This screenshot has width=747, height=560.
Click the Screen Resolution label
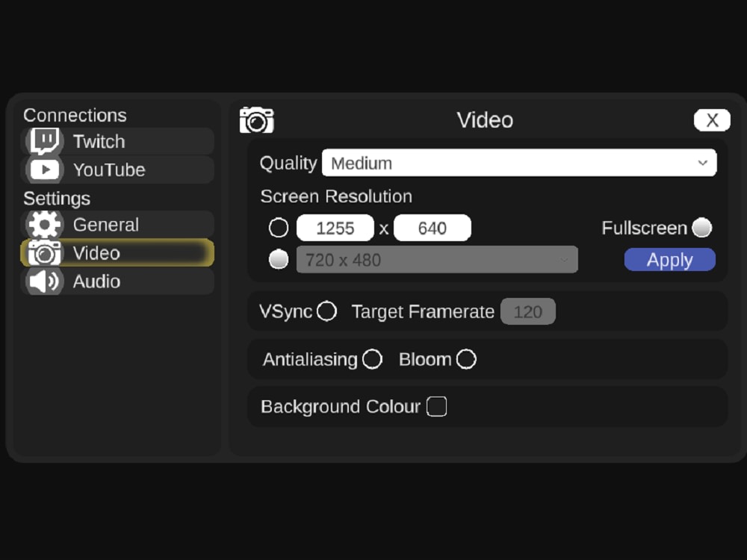[x=336, y=196]
